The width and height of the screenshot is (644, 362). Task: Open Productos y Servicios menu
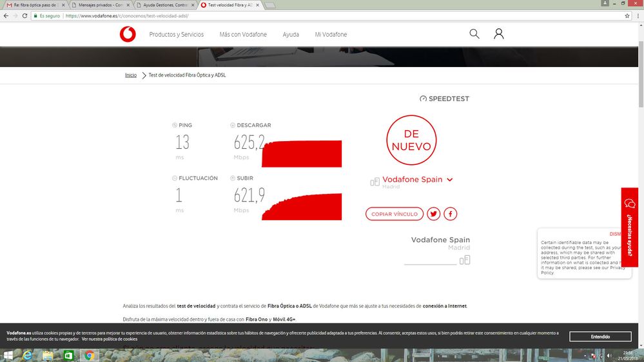point(176,35)
